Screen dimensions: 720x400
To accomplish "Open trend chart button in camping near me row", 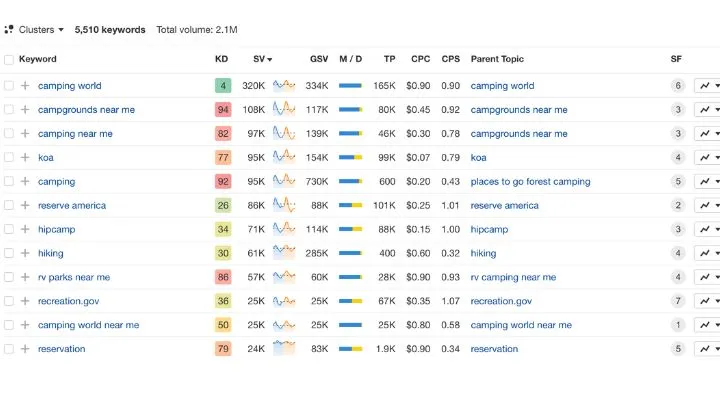I will point(704,133).
